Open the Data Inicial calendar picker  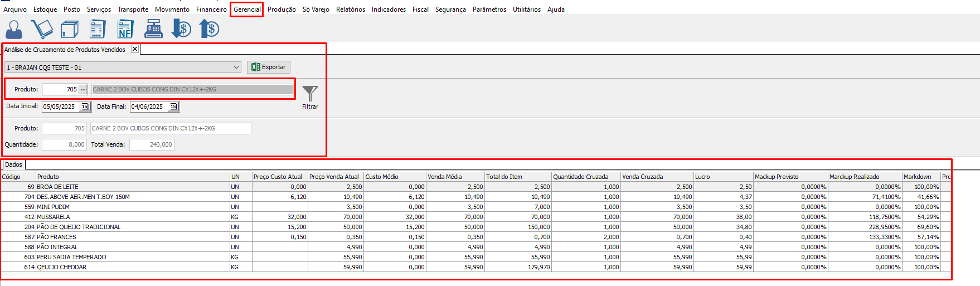(x=85, y=106)
